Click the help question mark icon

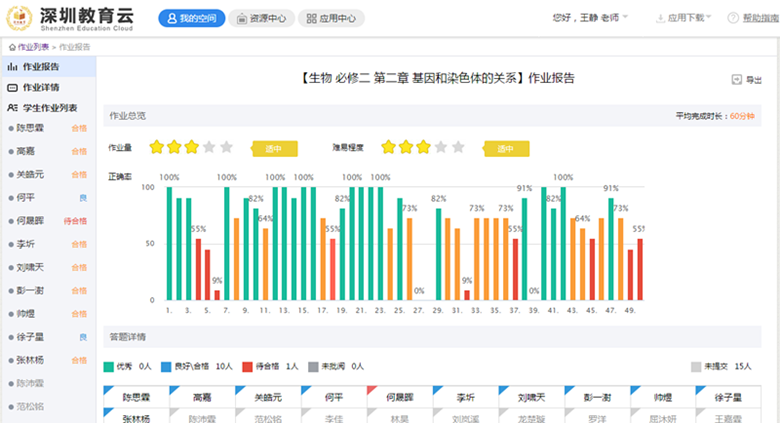pos(733,18)
